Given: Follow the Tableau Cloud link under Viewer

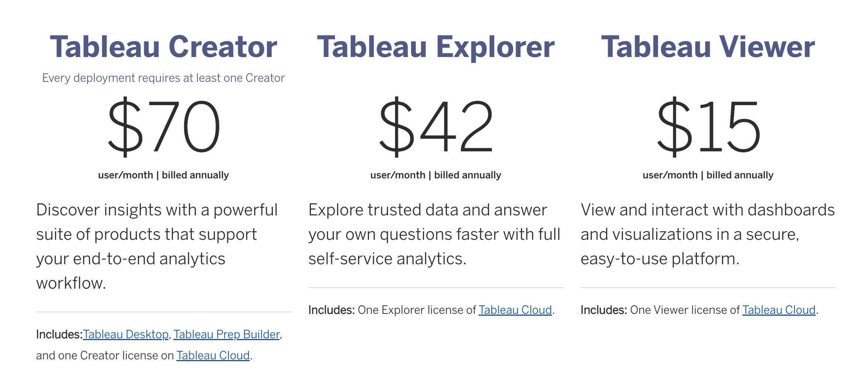Looking at the screenshot, I should point(779,310).
